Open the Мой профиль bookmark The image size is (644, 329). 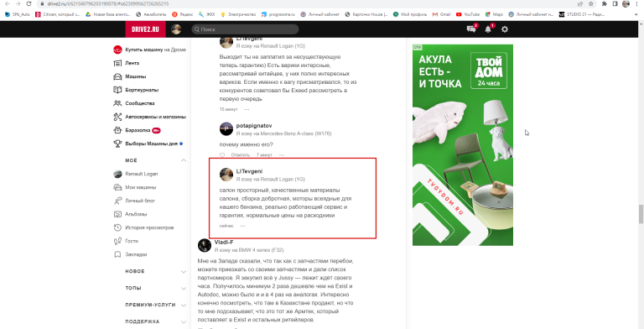410,14
